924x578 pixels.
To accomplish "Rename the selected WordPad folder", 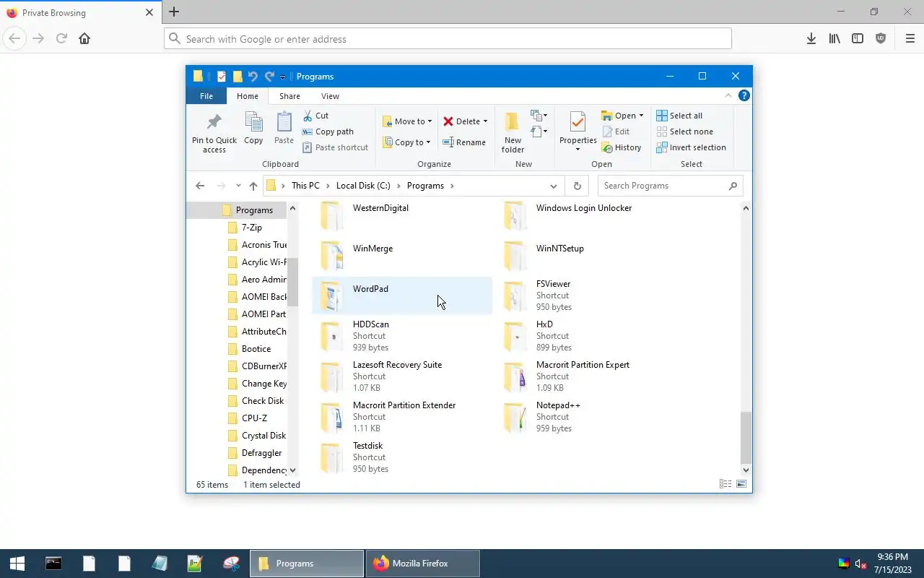I will (464, 142).
